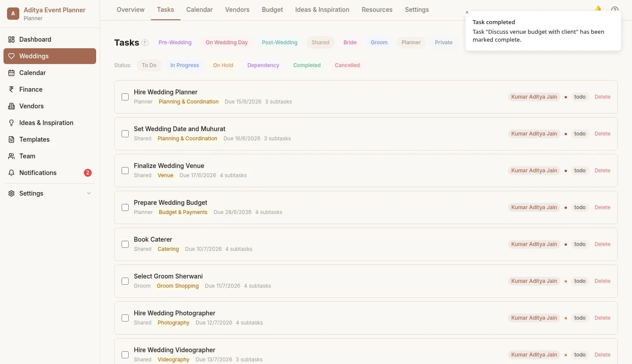This screenshot has width=632, height=364.
Task: Click the Settings gear icon in sidebar
Action: click(x=11, y=193)
